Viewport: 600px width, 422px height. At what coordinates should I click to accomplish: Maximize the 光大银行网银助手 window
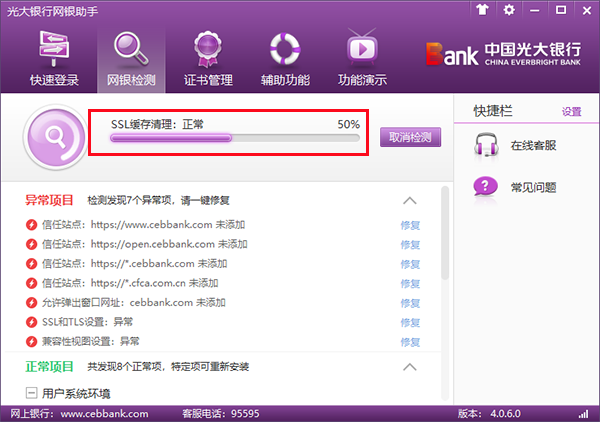(561, 10)
